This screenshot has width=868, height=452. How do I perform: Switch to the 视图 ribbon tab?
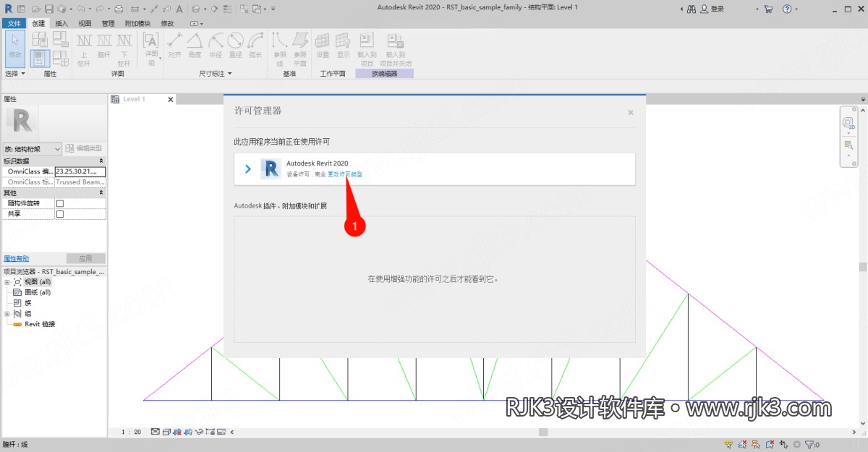click(x=85, y=23)
